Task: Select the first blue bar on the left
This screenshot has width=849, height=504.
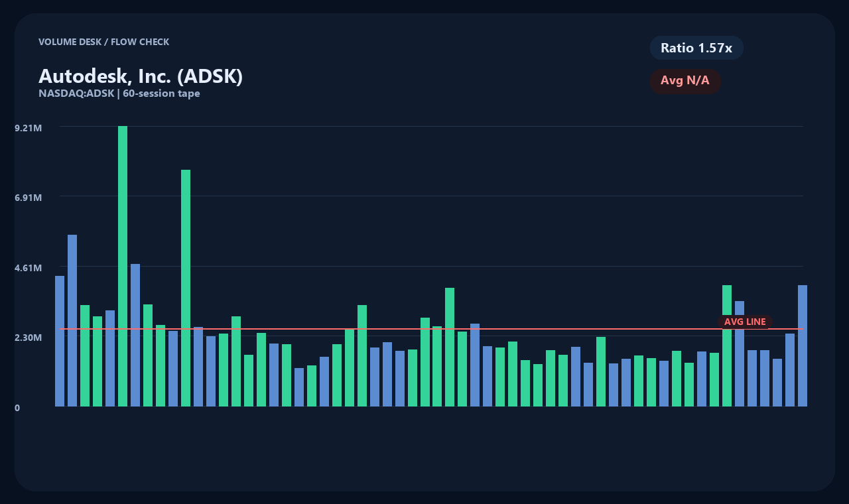Action: click(60, 341)
